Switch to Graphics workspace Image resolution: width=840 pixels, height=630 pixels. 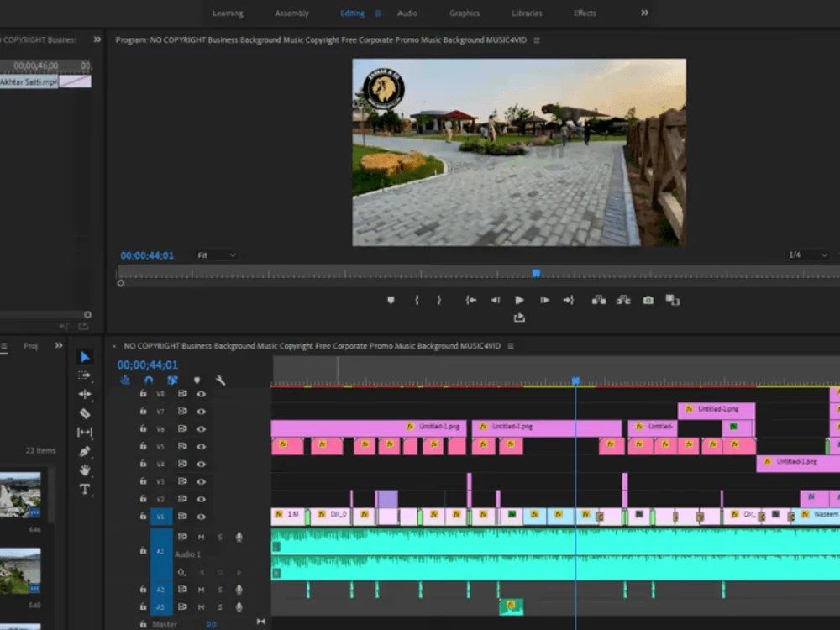[x=465, y=13]
